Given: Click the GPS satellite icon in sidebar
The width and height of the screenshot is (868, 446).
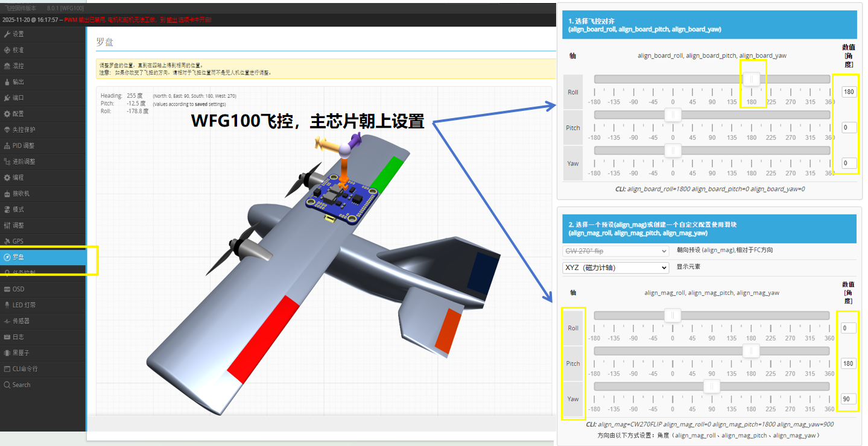Looking at the screenshot, I should [7, 241].
